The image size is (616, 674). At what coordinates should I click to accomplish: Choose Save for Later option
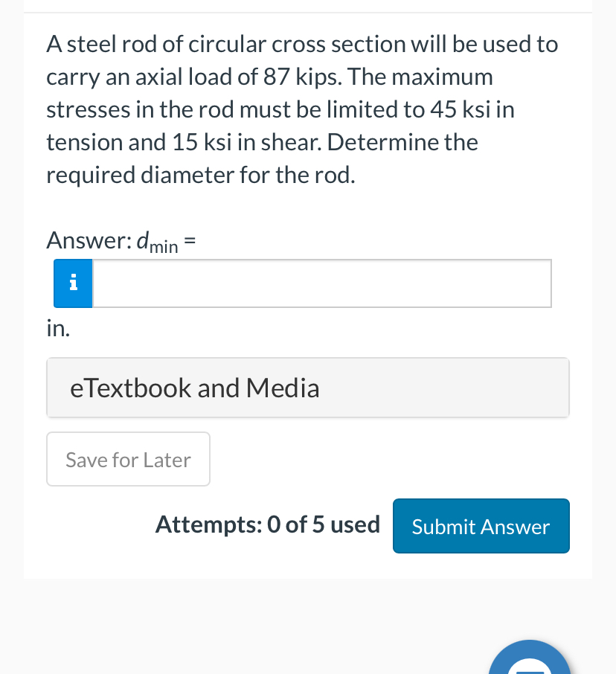pos(128,459)
